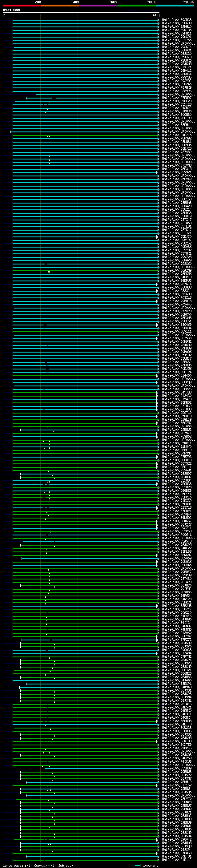Click the UniRef100_B0CN80 label
The height and width of the screenshot is (868, 197).
tap(177, 115)
